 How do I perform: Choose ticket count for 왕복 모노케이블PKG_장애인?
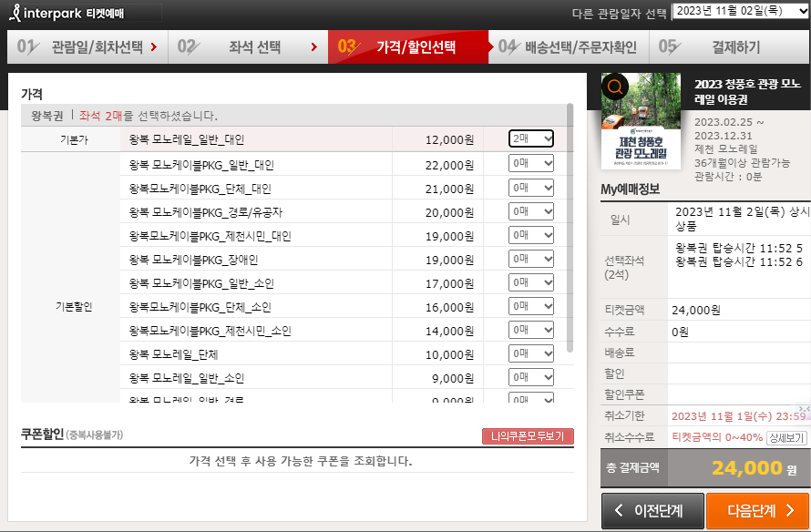click(531, 259)
